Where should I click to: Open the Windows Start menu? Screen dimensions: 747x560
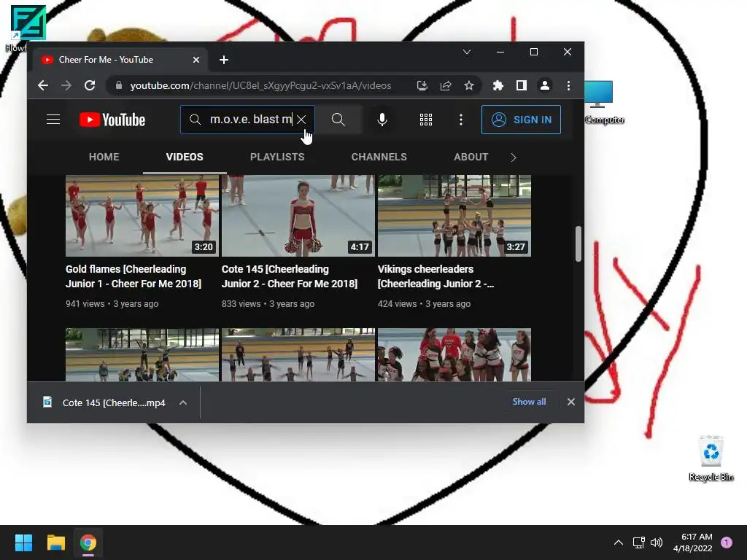pyautogui.click(x=23, y=542)
